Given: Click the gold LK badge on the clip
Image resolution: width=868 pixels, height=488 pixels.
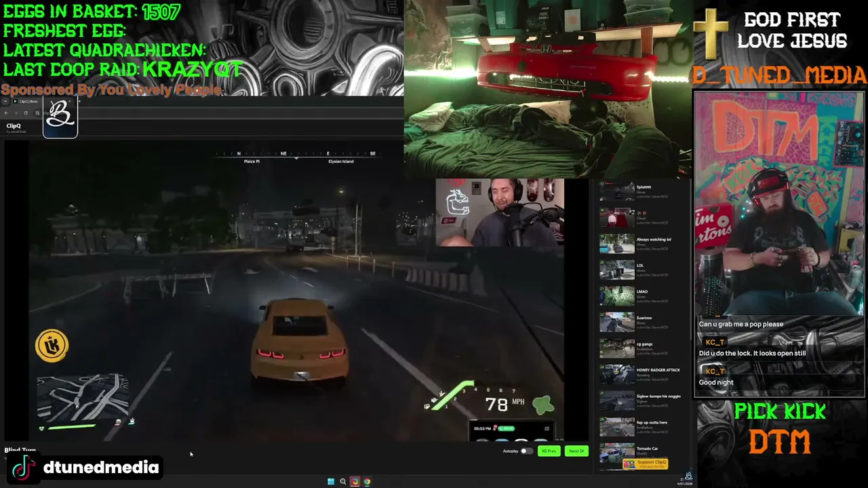Looking at the screenshot, I should (x=52, y=346).
